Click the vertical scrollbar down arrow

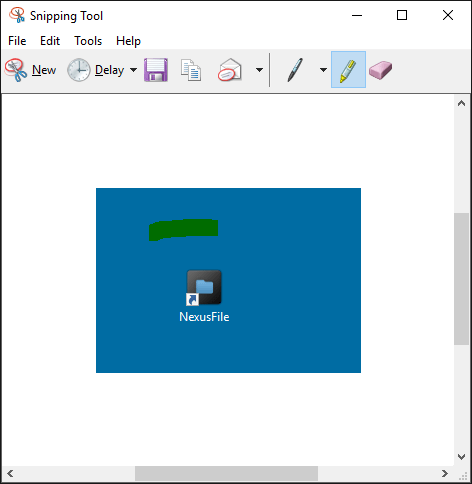(461, 457)
